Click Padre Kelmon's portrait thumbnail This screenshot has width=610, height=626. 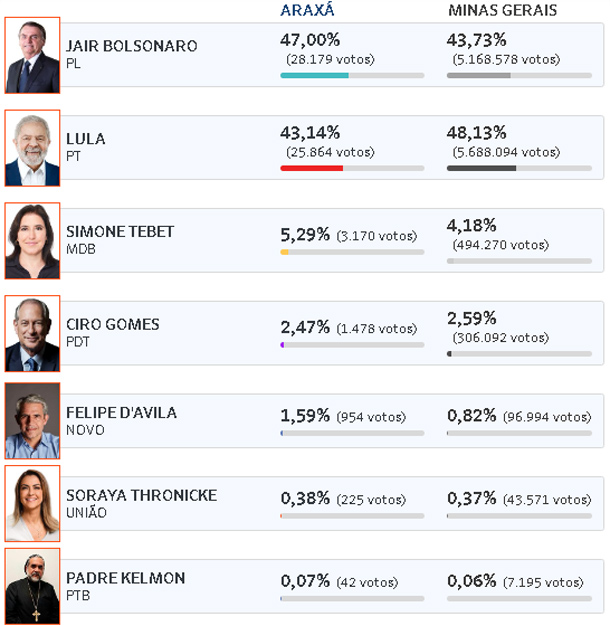coord(32,586)
